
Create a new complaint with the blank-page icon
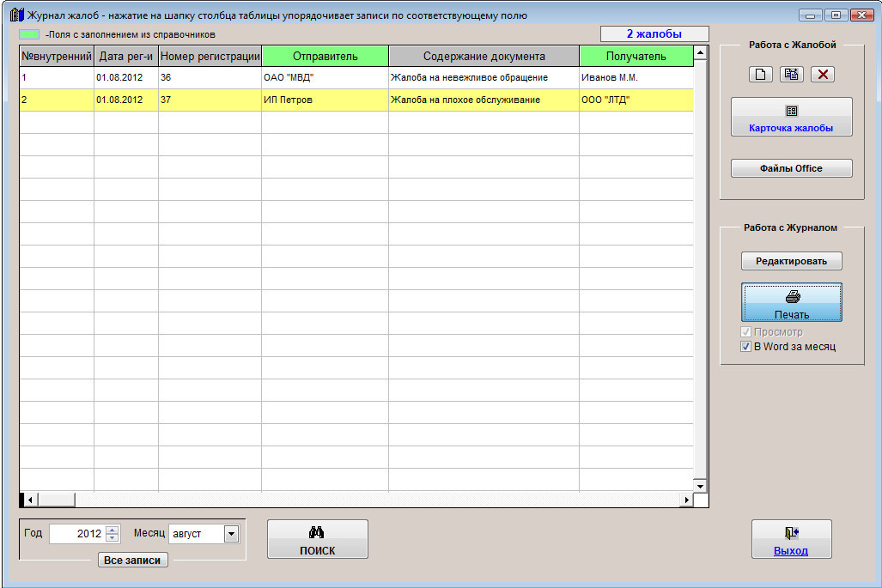pyautogui.click(x=761, y=74)
